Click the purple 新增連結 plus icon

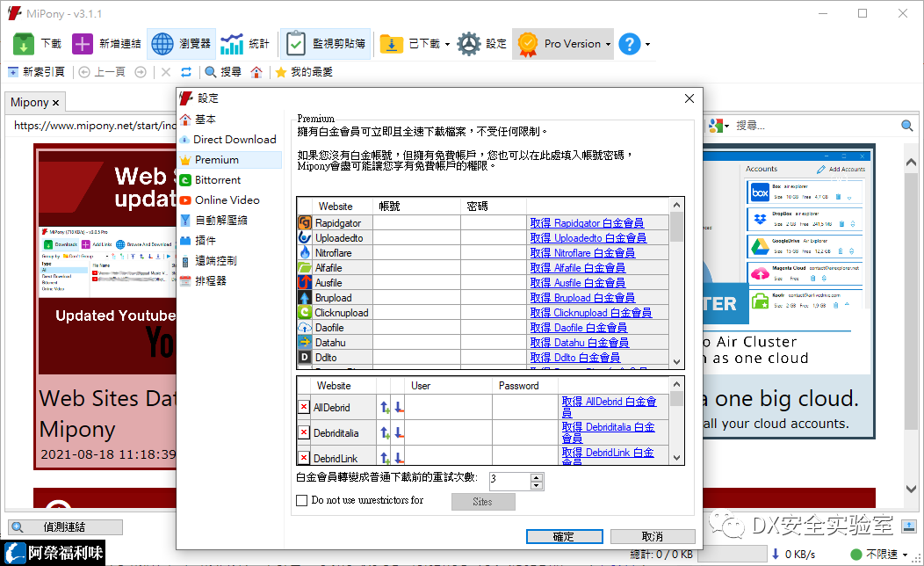point(82,44)
